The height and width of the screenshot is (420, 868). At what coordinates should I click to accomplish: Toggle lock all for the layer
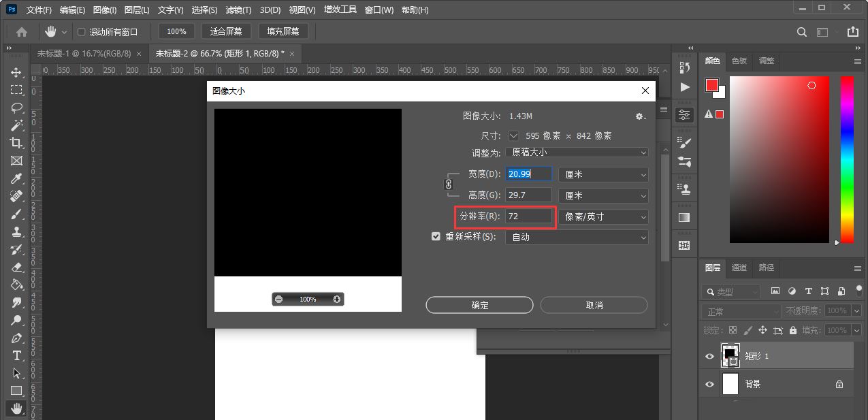792,330
